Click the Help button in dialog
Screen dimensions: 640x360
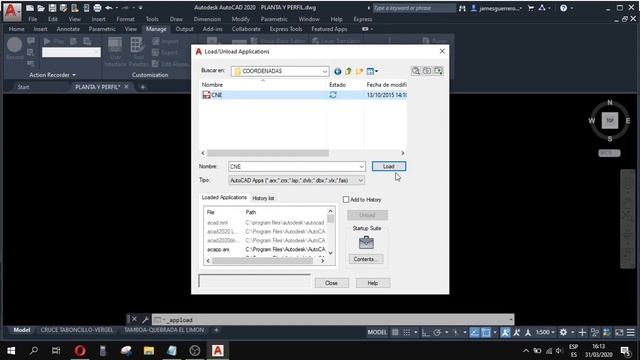pos(373,283)
